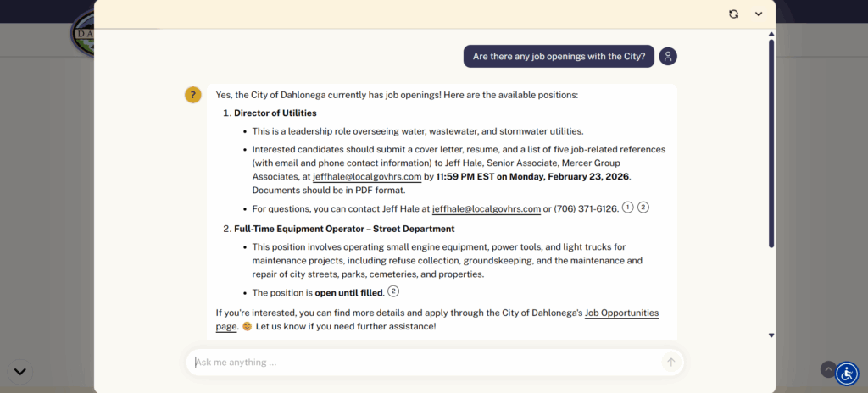Click the chat scrollbar thumb
Screen dimensions: 868x393
tap(771, 143)
